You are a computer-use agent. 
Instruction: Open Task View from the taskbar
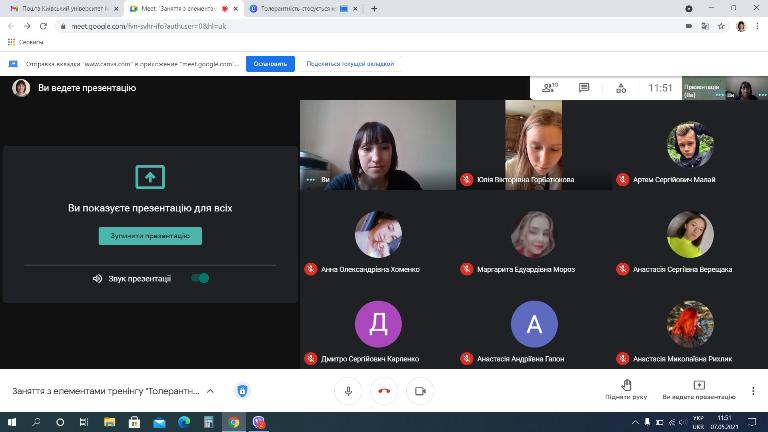click(x=84, y=422)
